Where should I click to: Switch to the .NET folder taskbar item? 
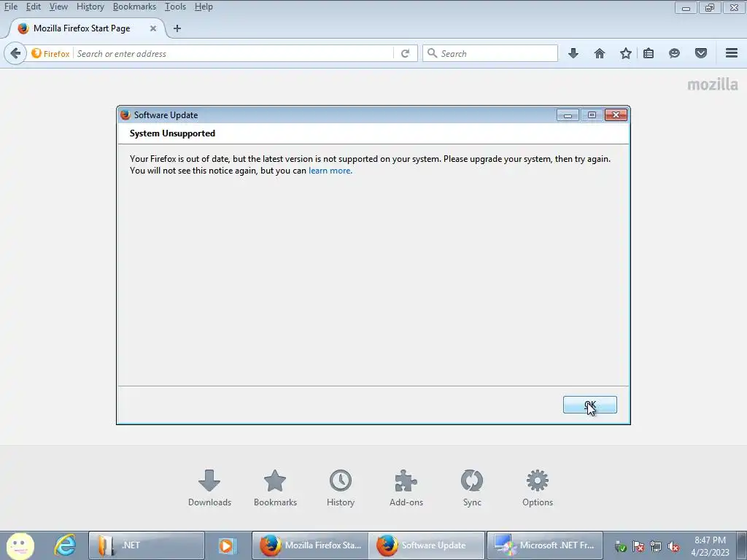(147, 545)
